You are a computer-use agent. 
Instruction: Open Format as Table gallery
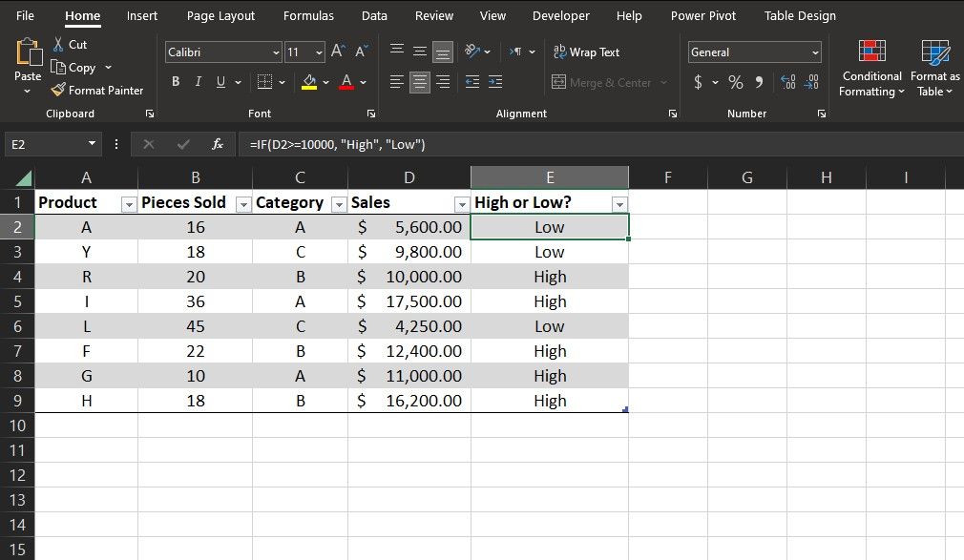[x=933, y=67]
